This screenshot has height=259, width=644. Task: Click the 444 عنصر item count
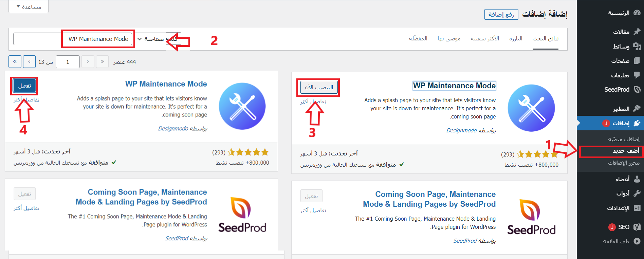point(125,62)
